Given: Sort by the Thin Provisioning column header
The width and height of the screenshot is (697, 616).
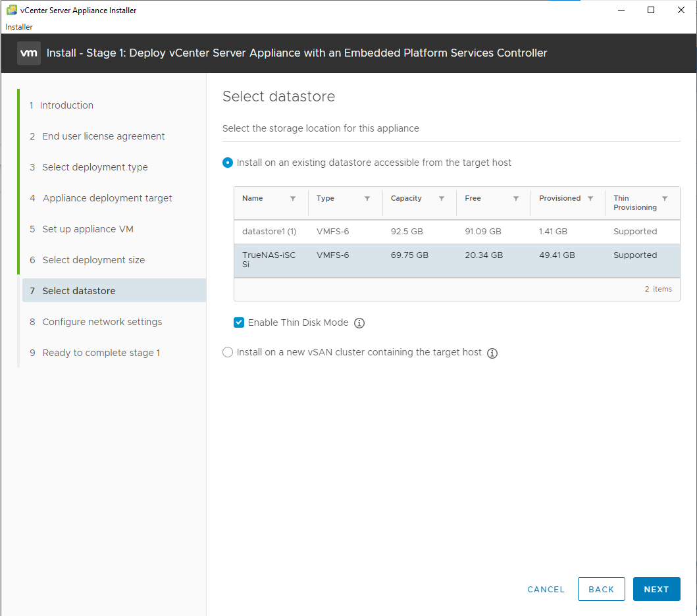Looking at the screenshot, I should click(x=634, y=203).
